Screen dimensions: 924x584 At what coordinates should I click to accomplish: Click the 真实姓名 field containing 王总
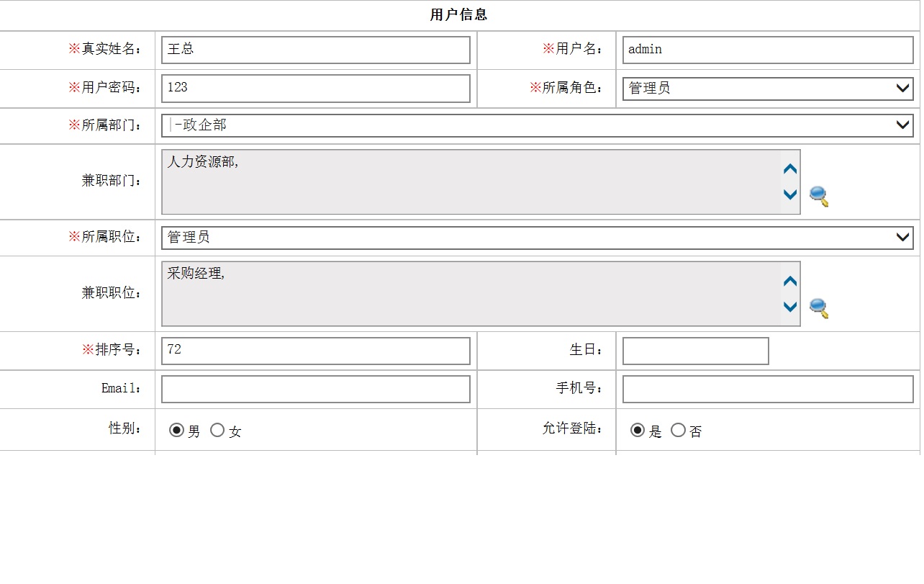[x=316, y=50]
